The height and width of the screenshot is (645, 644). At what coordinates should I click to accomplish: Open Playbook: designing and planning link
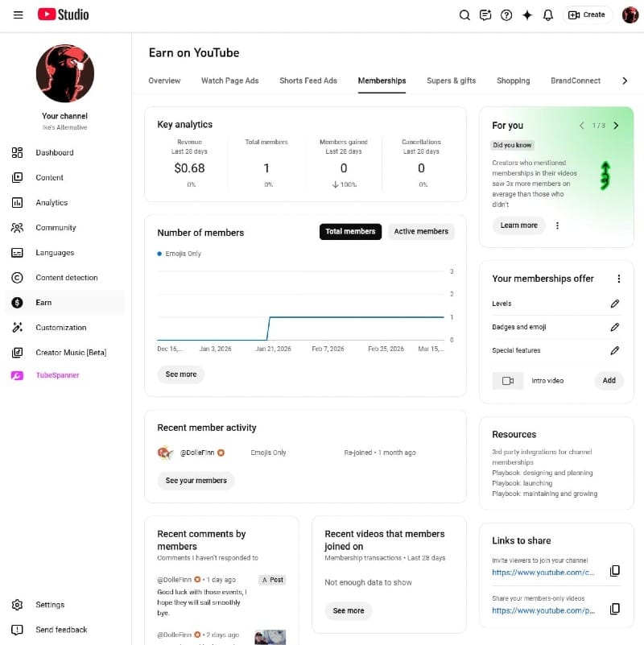[x=543, y=473]
